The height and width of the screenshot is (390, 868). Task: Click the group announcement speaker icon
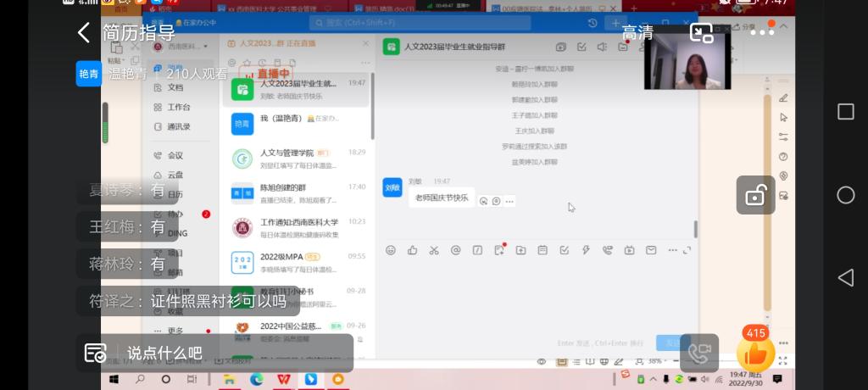(603, 47)
